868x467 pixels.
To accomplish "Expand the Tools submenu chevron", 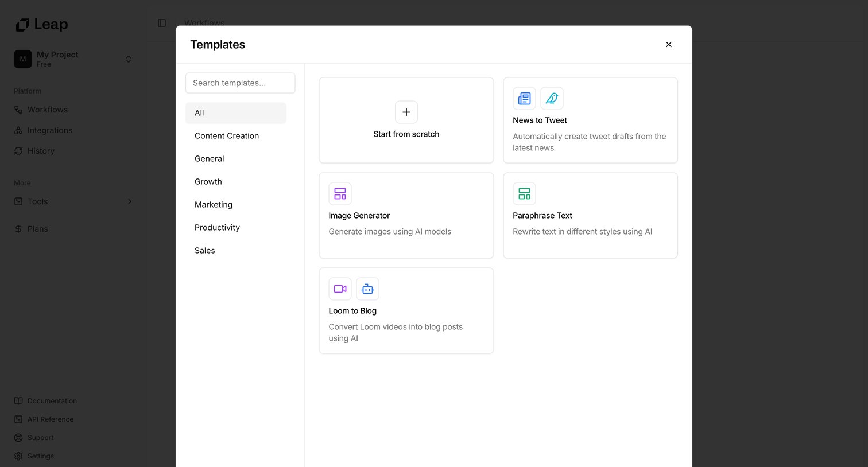I will (130, 201).
